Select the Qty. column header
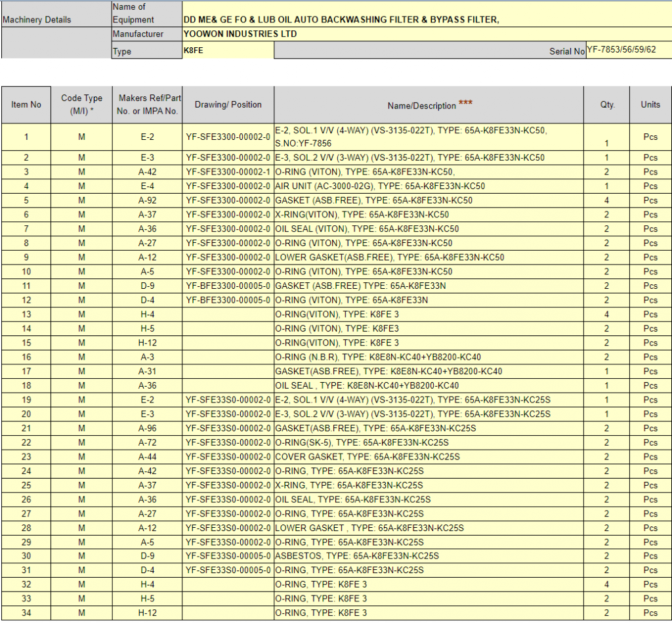 click(607, 105)
